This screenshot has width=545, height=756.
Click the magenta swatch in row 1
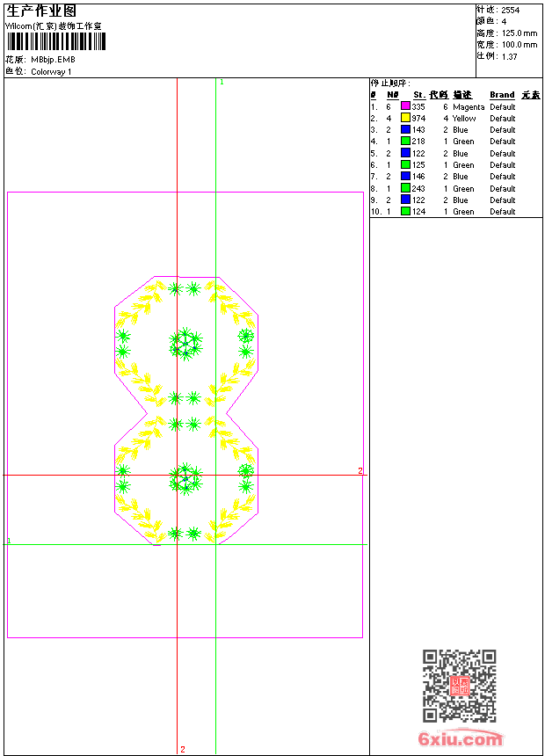[x=405, y=106]
